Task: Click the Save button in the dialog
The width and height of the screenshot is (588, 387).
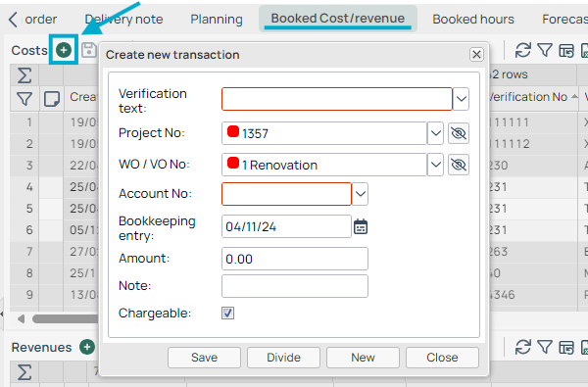Action: (204, 358)
